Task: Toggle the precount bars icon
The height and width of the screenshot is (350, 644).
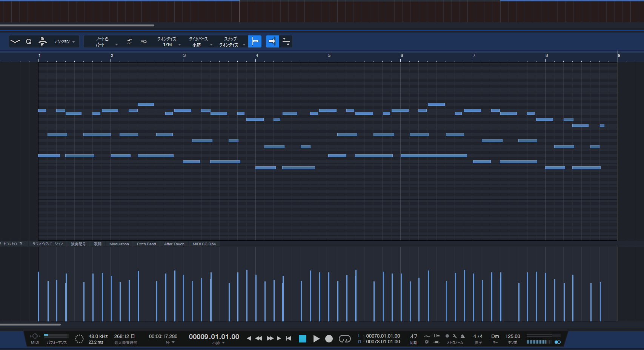Action: click(x=437, y=342)
